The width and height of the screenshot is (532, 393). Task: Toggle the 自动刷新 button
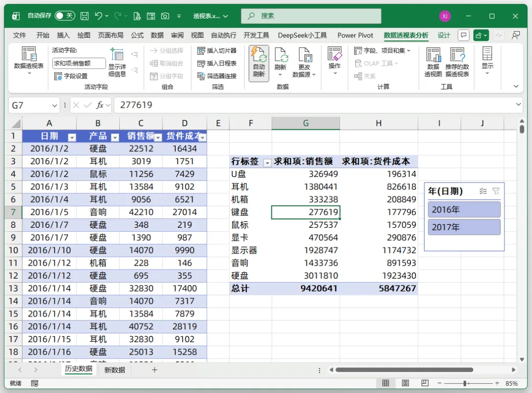pyautogui.click(x=259, y=63)
